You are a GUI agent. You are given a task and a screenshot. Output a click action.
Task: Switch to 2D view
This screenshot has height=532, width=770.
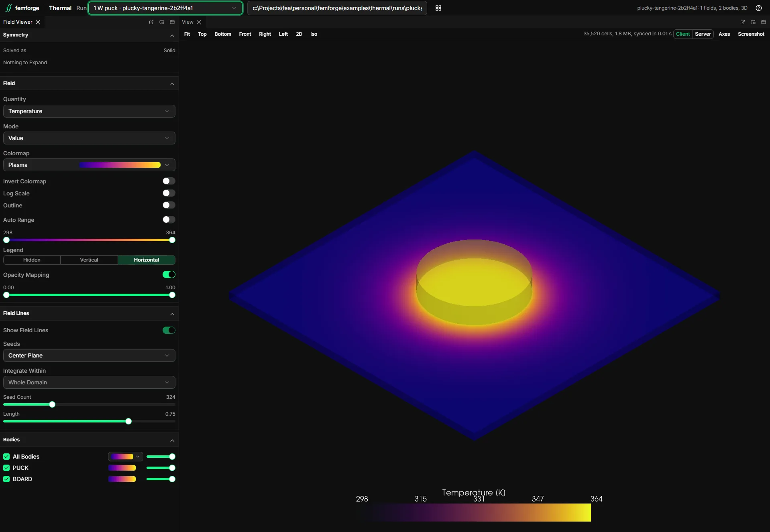click(299, 34)
